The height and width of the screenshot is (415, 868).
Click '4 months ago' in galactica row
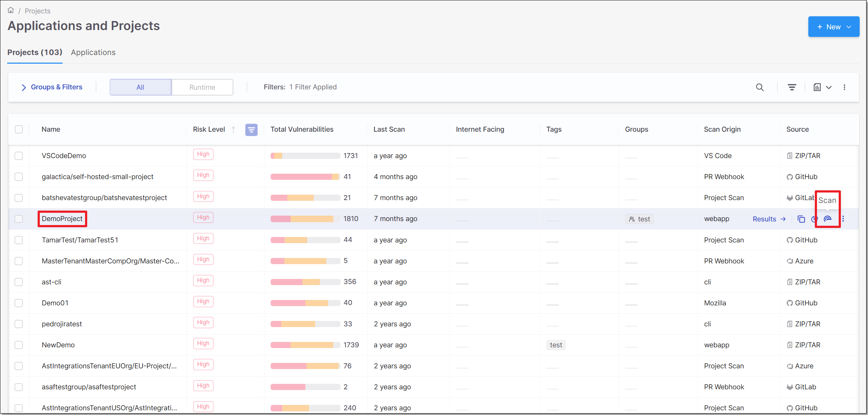(x=395, y=177)
